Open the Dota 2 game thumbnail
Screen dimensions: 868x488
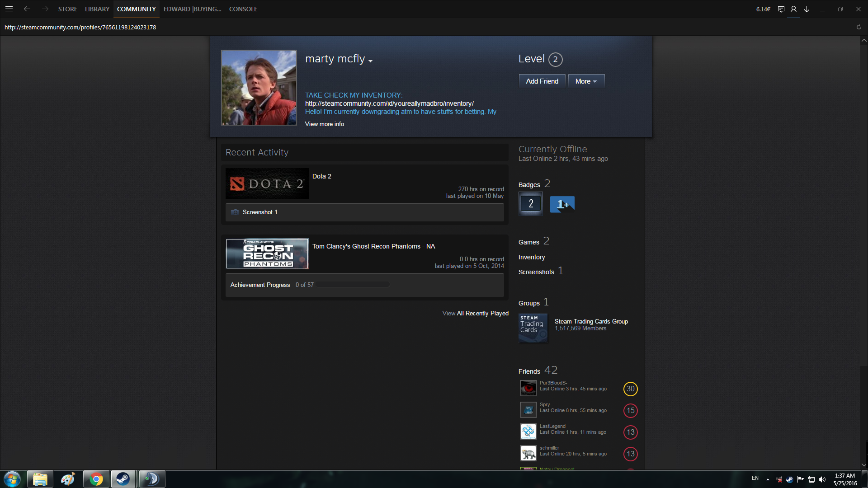click(x=267, y=184)
